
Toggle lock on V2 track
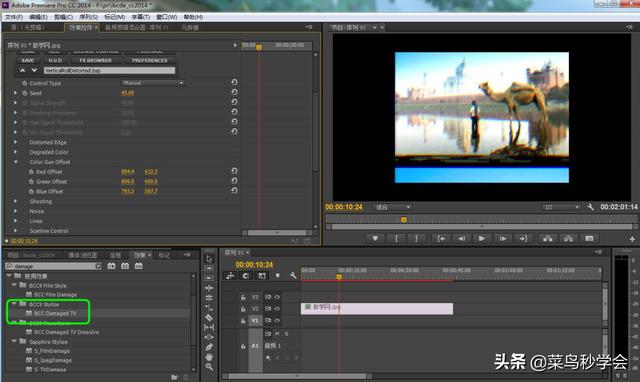[243, 309]
